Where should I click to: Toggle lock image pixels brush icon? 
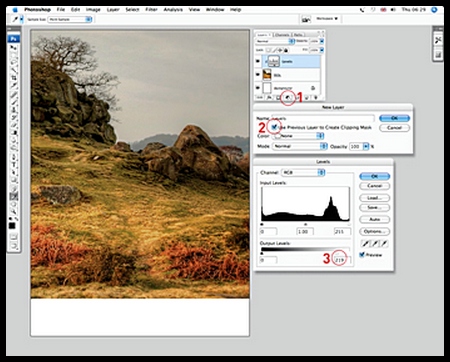(x=274, y=50)
